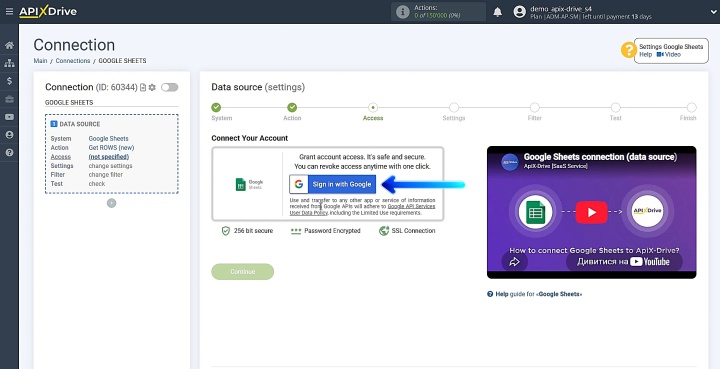
Task: Open the hamburger menu
Action: (9, 11)
